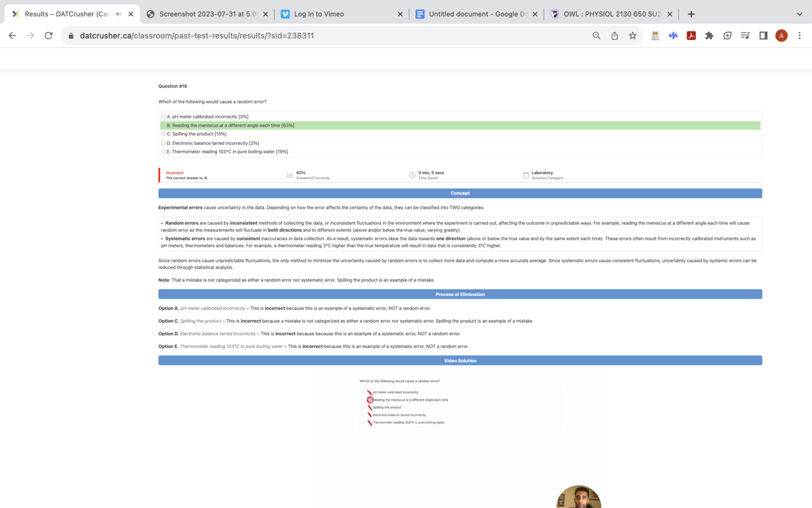
Task: Close the Untitled document tab
Action: (x=535, y=14)
